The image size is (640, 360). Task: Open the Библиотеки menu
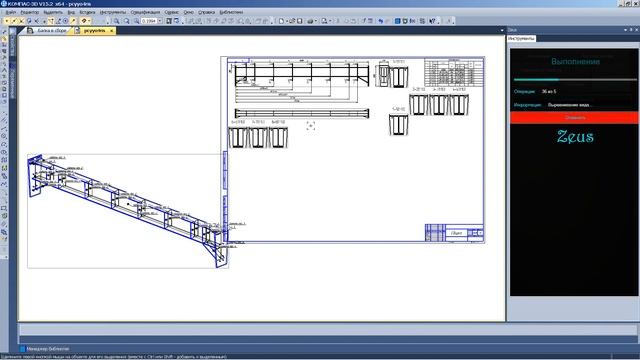pos(231,12)
